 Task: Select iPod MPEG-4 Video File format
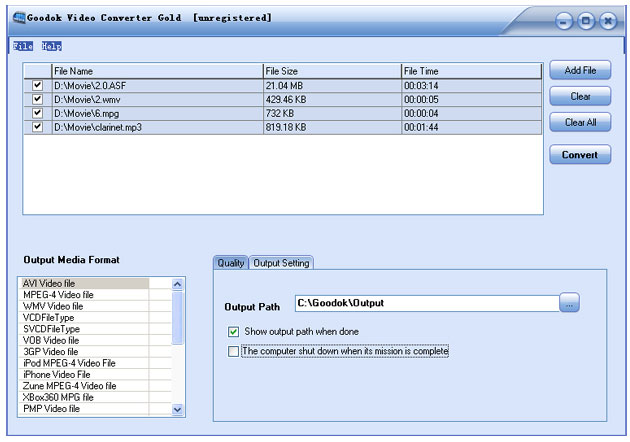84,363
